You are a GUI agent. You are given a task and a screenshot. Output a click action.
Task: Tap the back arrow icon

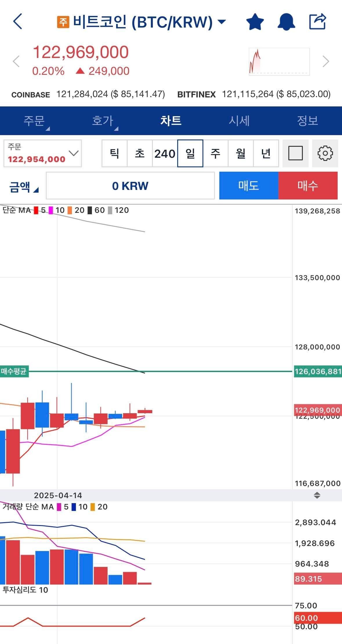coord(18,21)
